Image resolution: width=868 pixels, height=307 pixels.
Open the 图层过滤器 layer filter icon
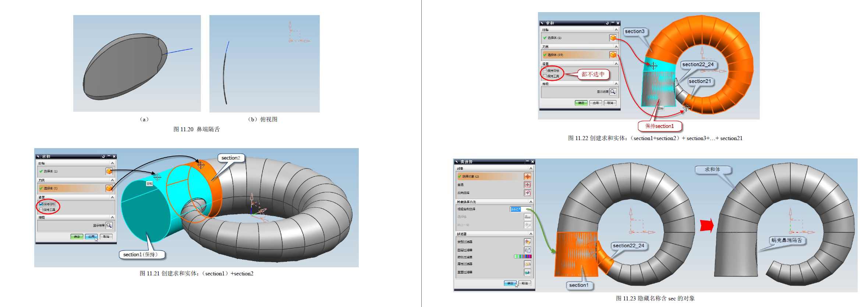coord(527,250)
